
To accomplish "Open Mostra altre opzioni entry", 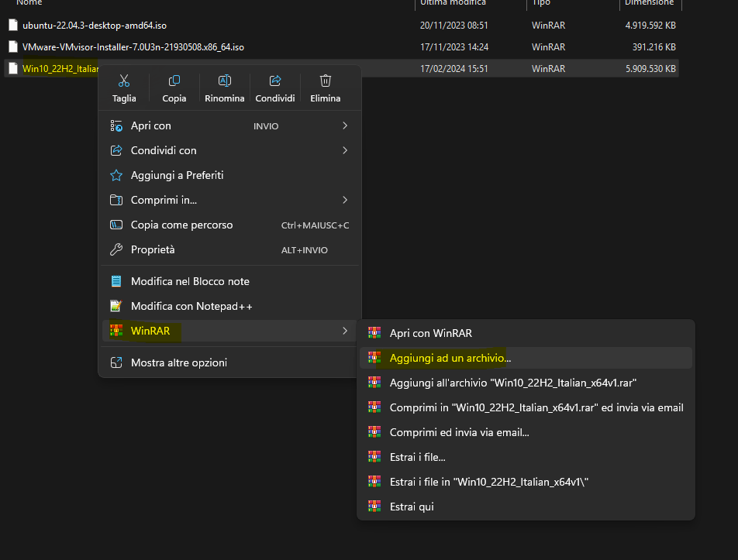I will click(x=179, y=362).
